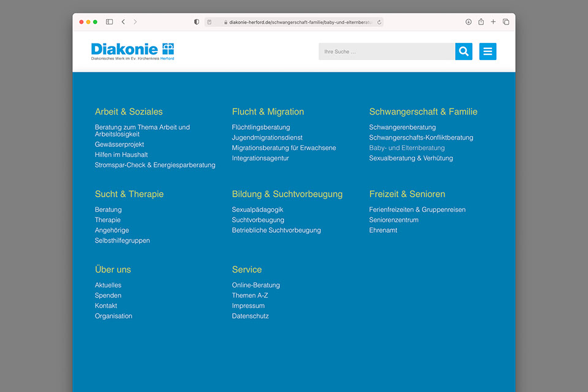
Task: Open Selbsthilfegruppen under Sucht & Therapie
Action: (122, 241)
